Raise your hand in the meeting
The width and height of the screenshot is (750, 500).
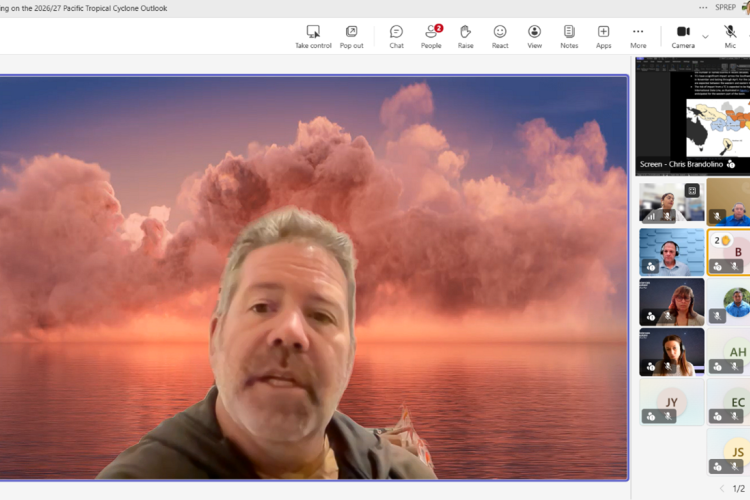click(x=465, y=37)
